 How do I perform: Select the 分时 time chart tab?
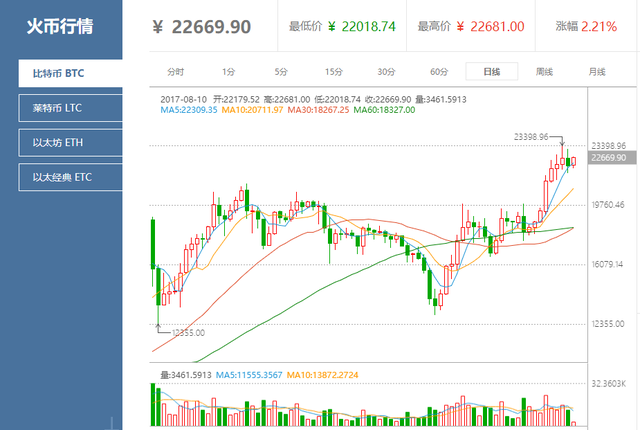tap(176, 72)
